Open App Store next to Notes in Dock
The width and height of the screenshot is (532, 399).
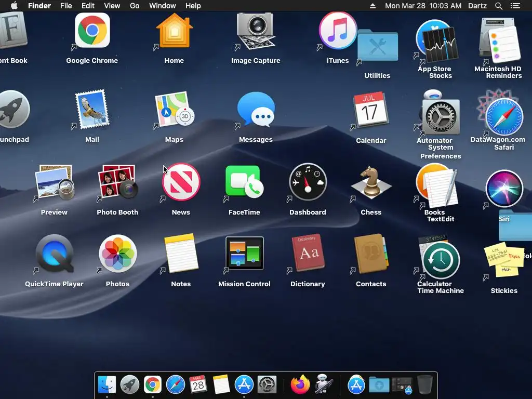[x=244, y=384]
